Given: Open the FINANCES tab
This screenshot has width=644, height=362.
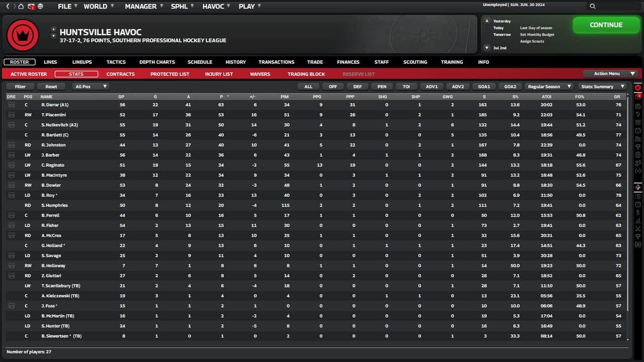Looking at the screenshot, I should pos(348,62).
